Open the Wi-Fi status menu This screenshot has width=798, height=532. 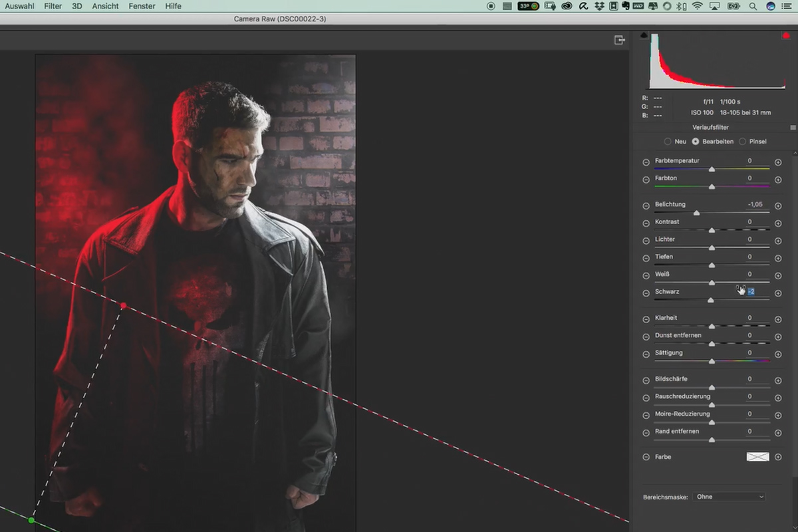[697, 6]
